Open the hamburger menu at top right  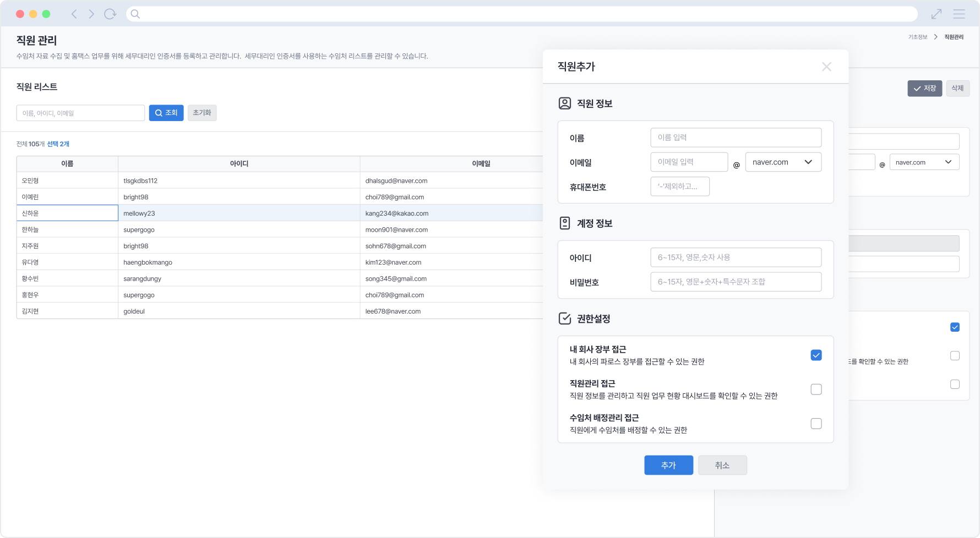[x=958, y=14]
